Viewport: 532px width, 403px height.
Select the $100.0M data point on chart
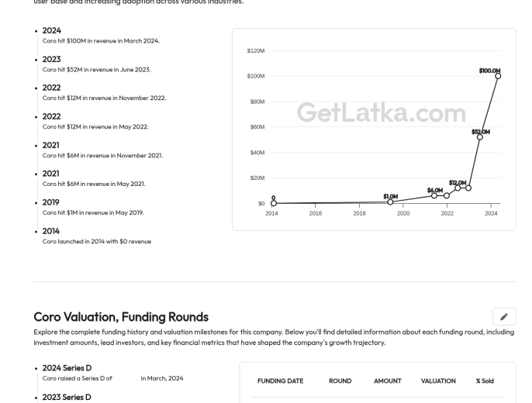[498, 76]
